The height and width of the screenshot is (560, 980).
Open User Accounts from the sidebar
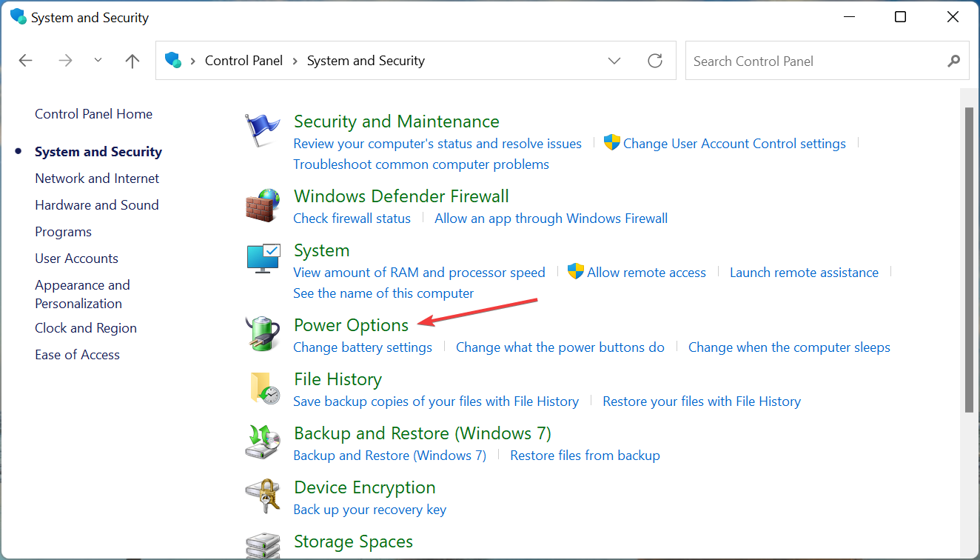[x=76, y=259]
